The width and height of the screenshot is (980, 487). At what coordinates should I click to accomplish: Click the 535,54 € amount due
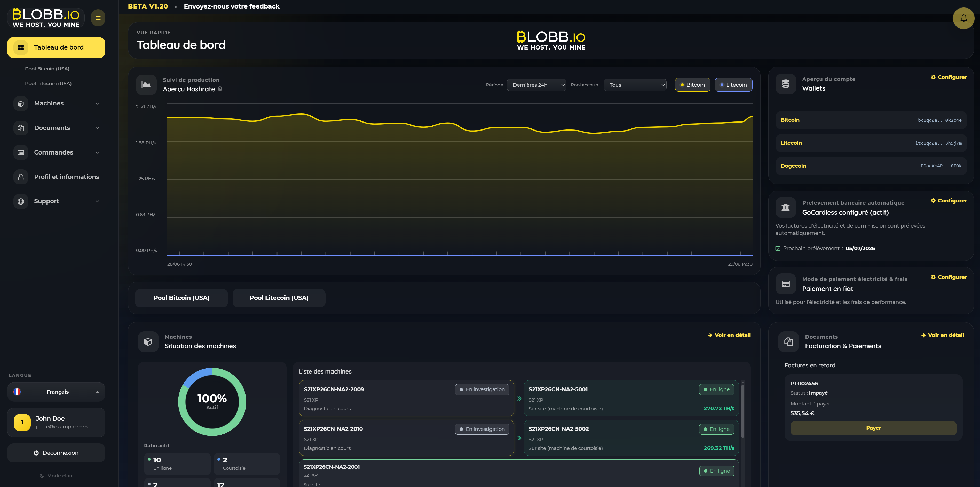coord(802,414)
